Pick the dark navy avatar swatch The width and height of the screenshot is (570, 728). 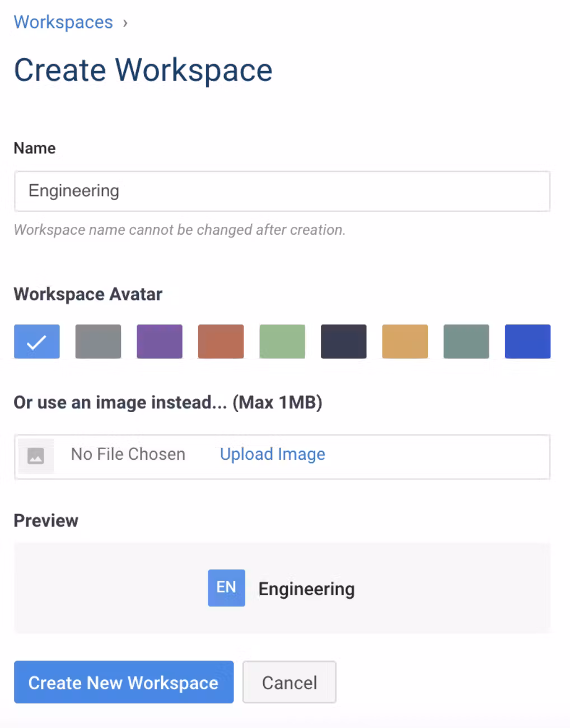[343, 341]
